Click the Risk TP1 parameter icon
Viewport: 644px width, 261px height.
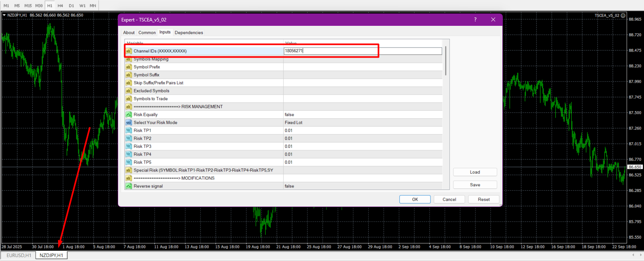[x=128, y=130]
